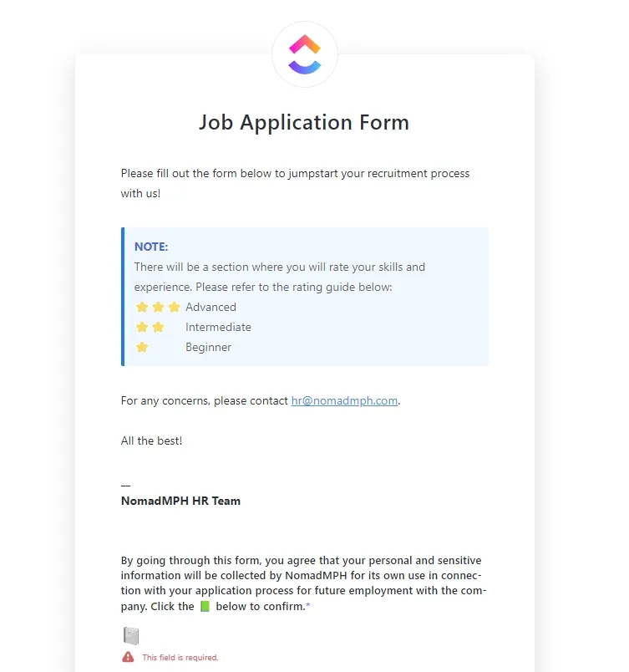The image size is (629, 672).
Task: Click the third star beside Advanced
Action: pos(174,307)
